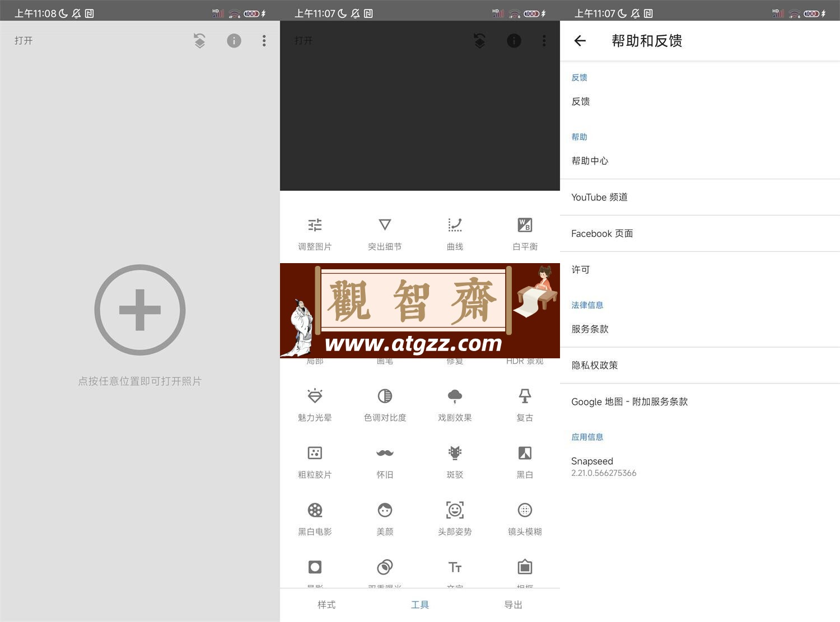Select the 美颜 portrait tool

click(x=385, y=520)
